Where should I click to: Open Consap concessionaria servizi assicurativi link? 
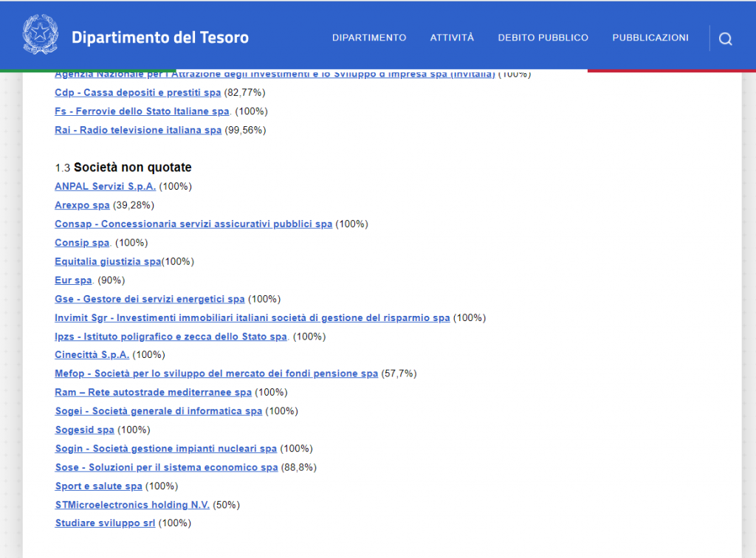[x=193, y=224]
